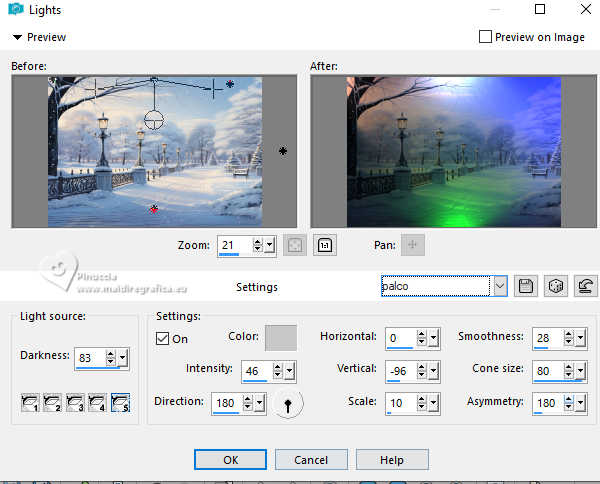The height and width of the screenshot is (484, 600).
Task: Click the Horizontal stepper arrows
Action: (x=421, y=338)
